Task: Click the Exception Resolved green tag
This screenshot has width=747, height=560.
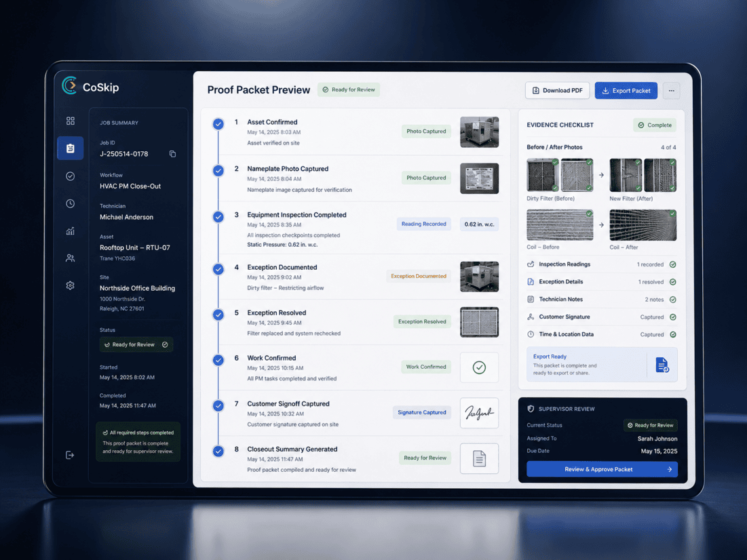Action: pyautogui.click(x=421, y=321)
